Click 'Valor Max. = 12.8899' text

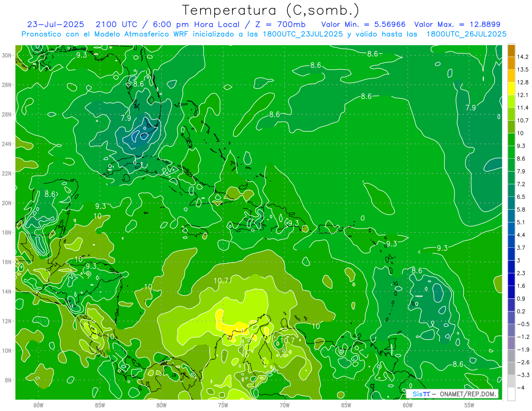coord(457,24)
